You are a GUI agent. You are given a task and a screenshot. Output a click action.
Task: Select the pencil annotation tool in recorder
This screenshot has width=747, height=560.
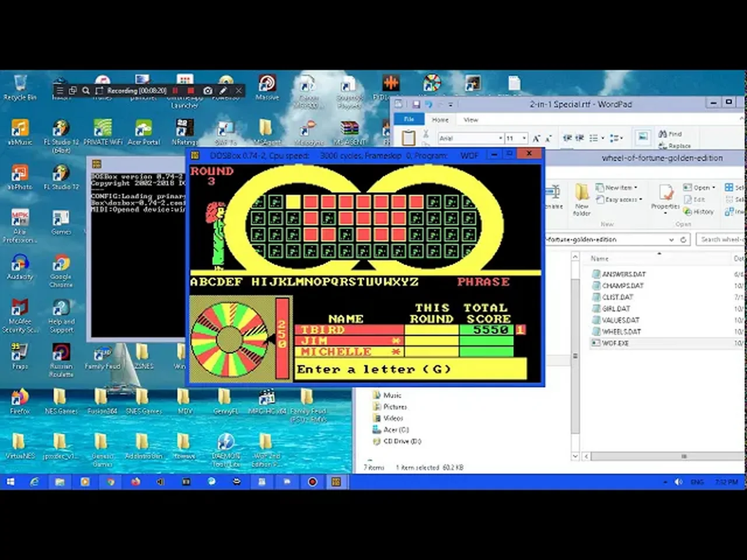(223, 90)
